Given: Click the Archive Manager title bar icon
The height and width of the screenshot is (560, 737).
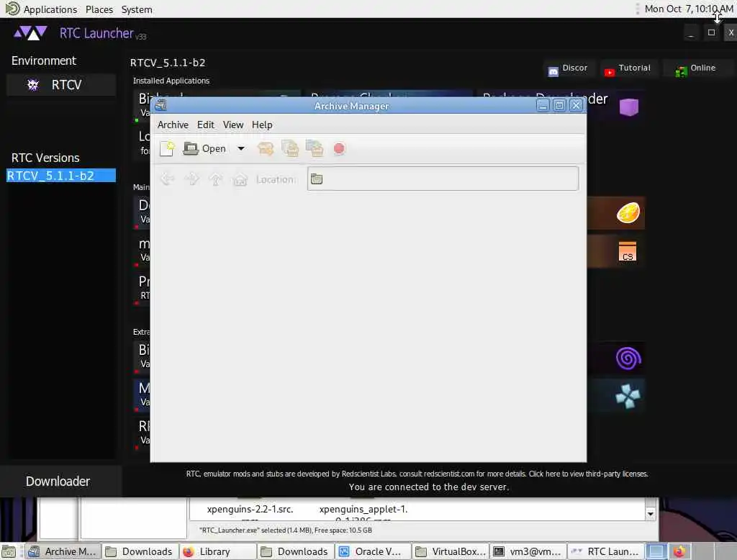Looking at the screenshot, I should coord(160,105).
